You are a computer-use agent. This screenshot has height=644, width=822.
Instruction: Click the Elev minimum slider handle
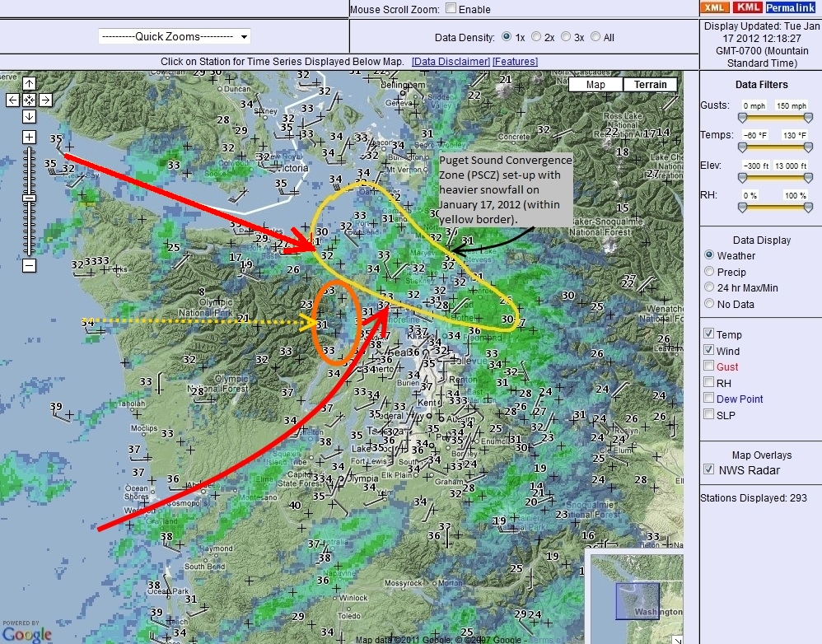[x=742, y=178]
